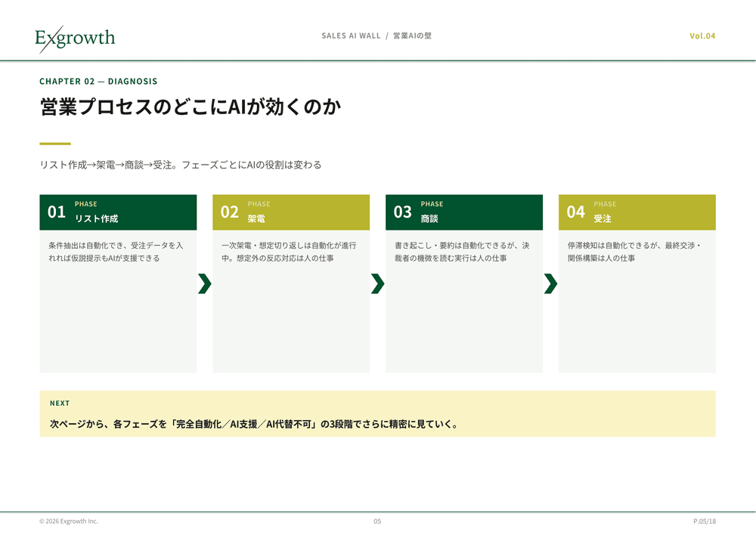
Task: Click the arrow between phase 02 and 03
Action: [x=378, y=283]
